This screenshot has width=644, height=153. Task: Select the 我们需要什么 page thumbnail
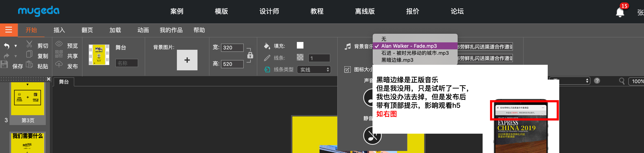pyautogui.click(x=27, y=142)
